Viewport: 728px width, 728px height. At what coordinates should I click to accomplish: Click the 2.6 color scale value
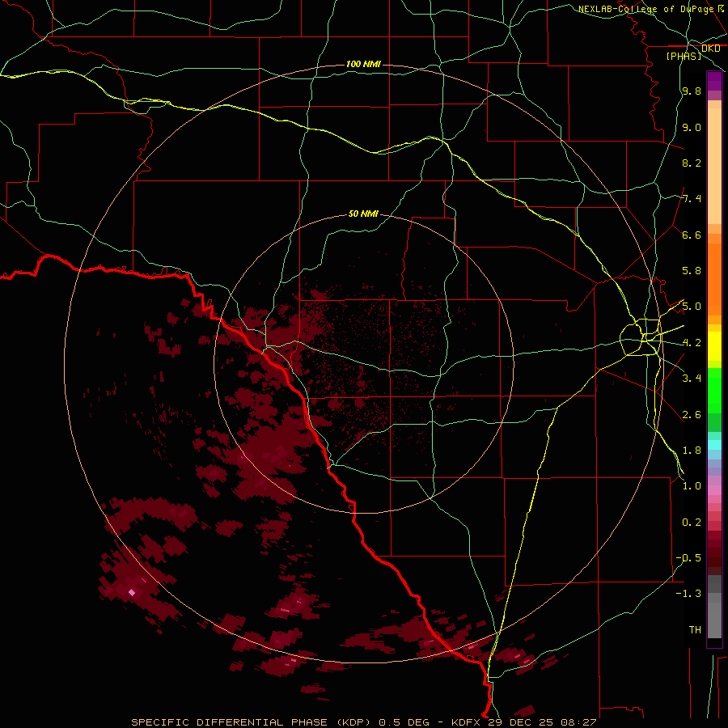(692, 415)
